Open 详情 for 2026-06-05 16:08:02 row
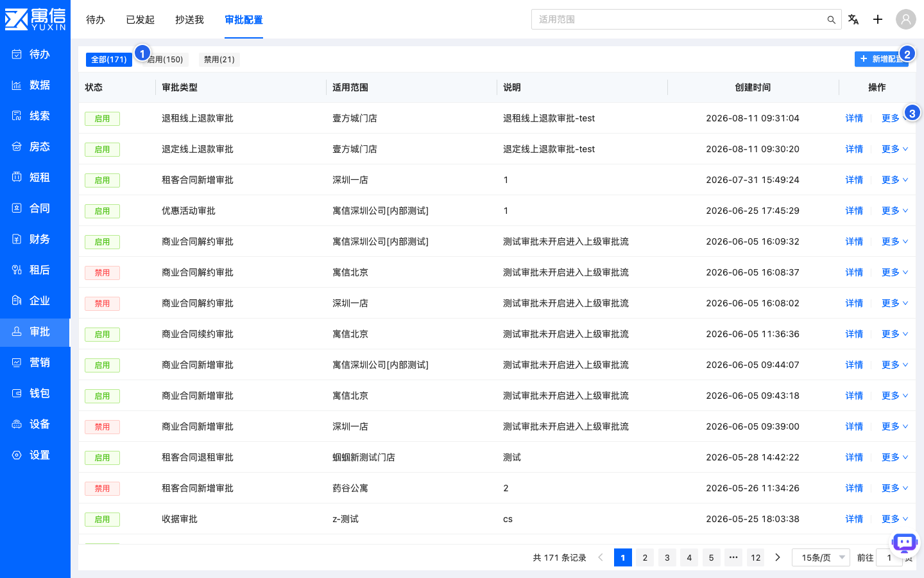The image size is (924, 578). (854, 303)
